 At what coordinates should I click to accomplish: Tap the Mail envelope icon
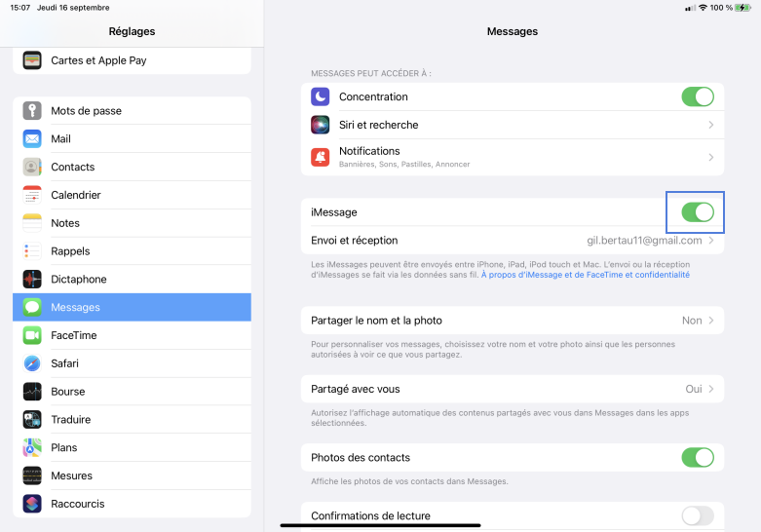click(32, 138)
